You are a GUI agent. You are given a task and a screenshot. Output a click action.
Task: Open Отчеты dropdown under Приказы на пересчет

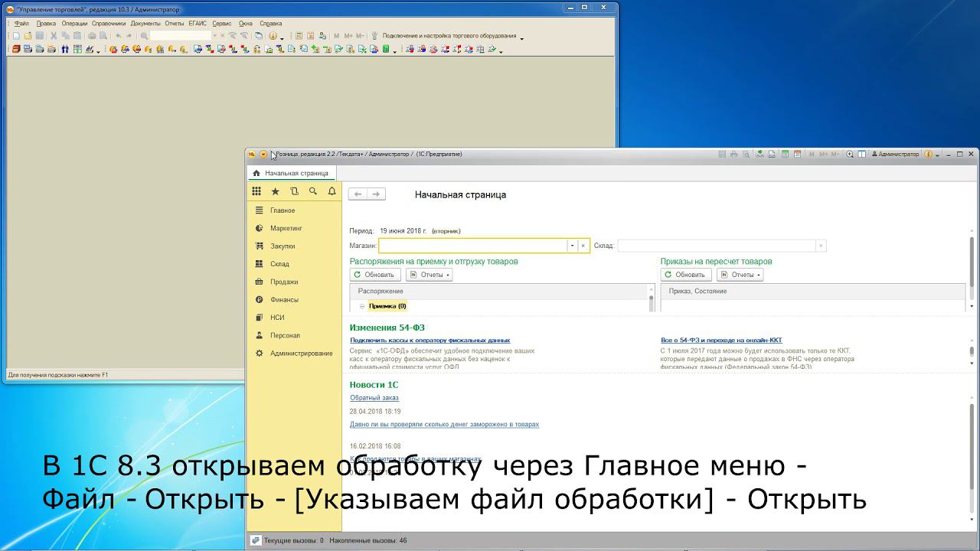(x=740, y=275)
